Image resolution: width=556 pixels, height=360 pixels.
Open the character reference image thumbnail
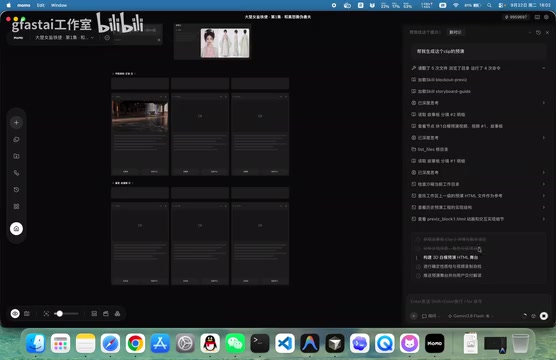point(225,43)
